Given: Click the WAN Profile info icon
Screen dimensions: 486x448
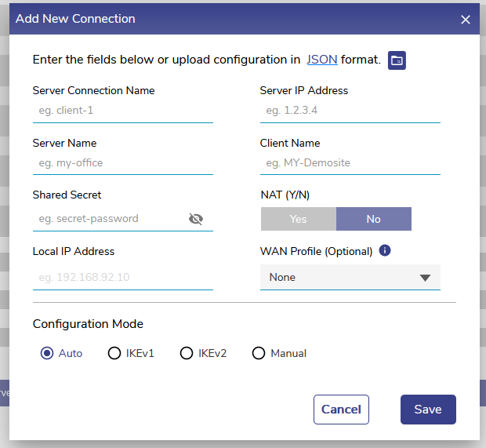Looking at the screenshot, I should click(385, 251).
